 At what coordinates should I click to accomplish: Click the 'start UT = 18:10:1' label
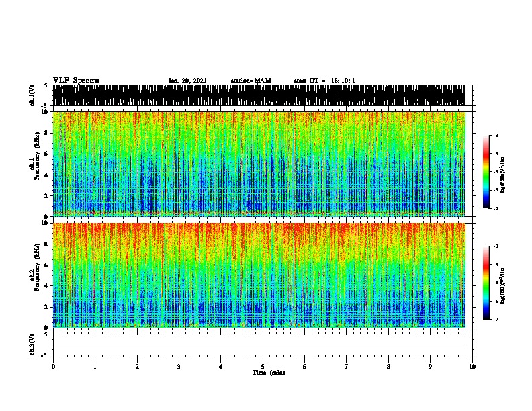(x=324, y=81)
